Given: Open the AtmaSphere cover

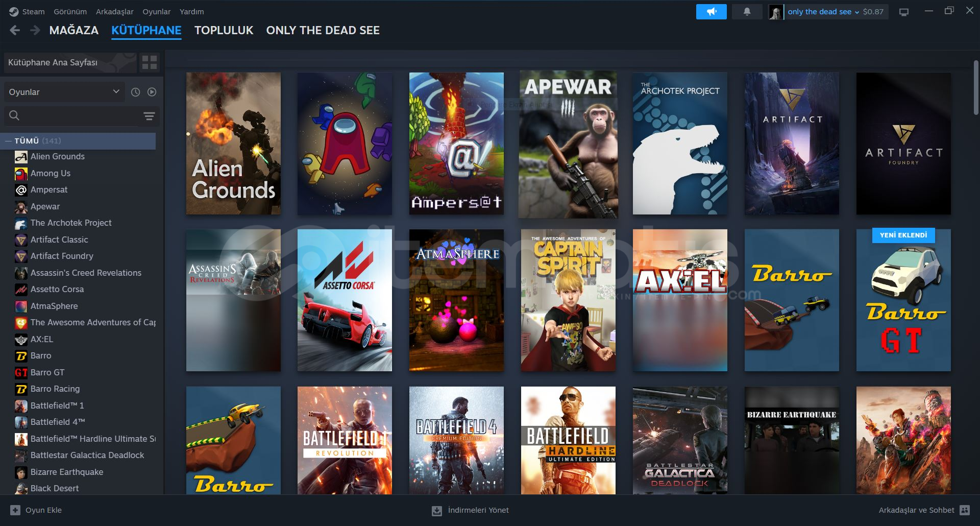Looking at the screenshot, I should 456,300.
